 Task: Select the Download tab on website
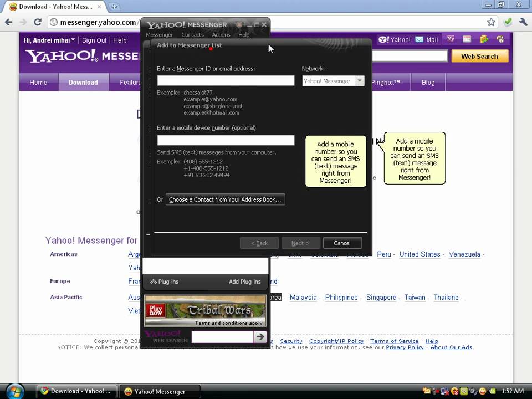click(x=83, y=83)
